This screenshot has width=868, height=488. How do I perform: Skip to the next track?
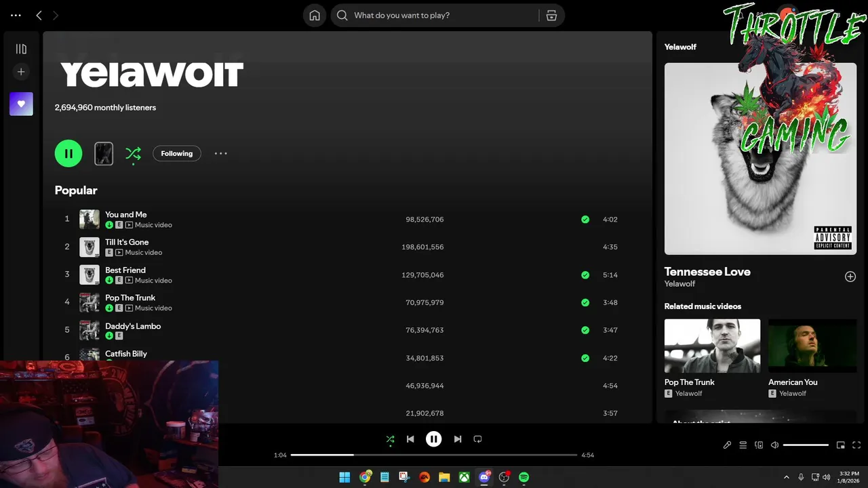point(458,439)
